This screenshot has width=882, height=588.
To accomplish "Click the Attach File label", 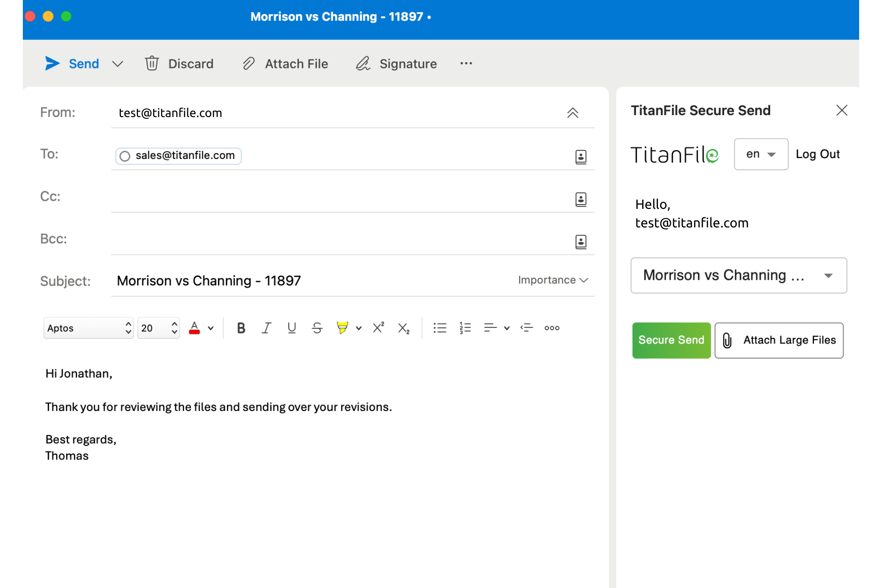I will (x=296, y=64).
